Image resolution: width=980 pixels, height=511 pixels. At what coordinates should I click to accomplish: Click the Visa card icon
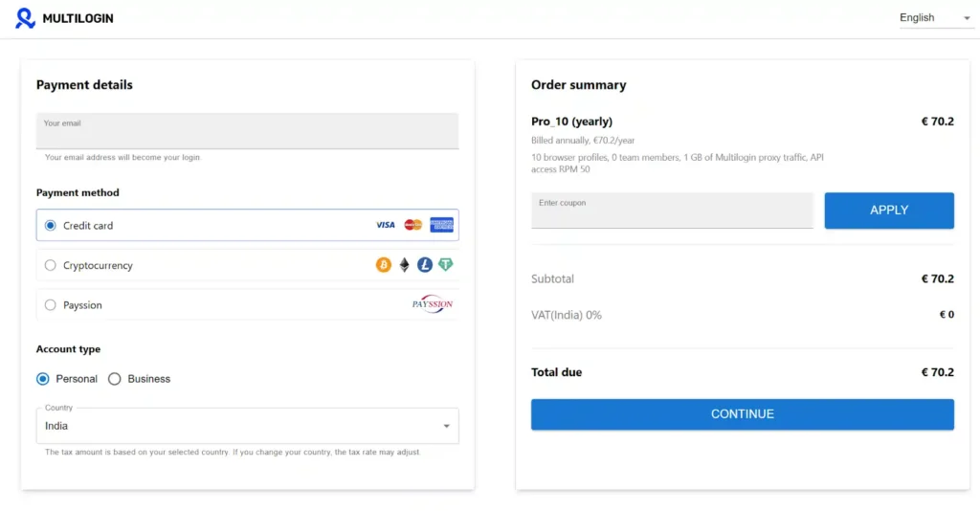pos(385,225)
